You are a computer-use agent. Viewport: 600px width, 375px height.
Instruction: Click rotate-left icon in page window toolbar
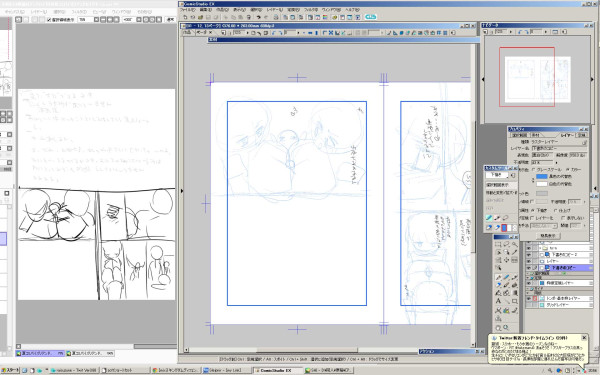pyautogui.click(x=274, y=33)
